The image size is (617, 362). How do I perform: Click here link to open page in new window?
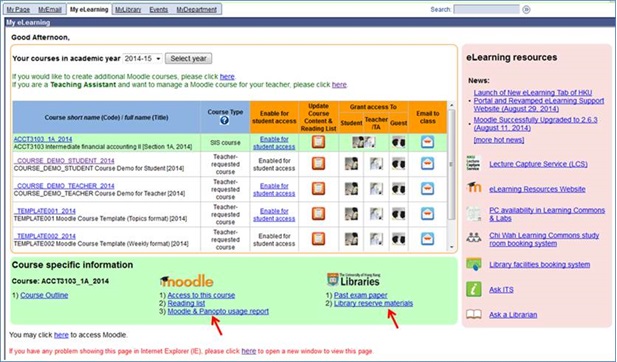click(249, 351)
